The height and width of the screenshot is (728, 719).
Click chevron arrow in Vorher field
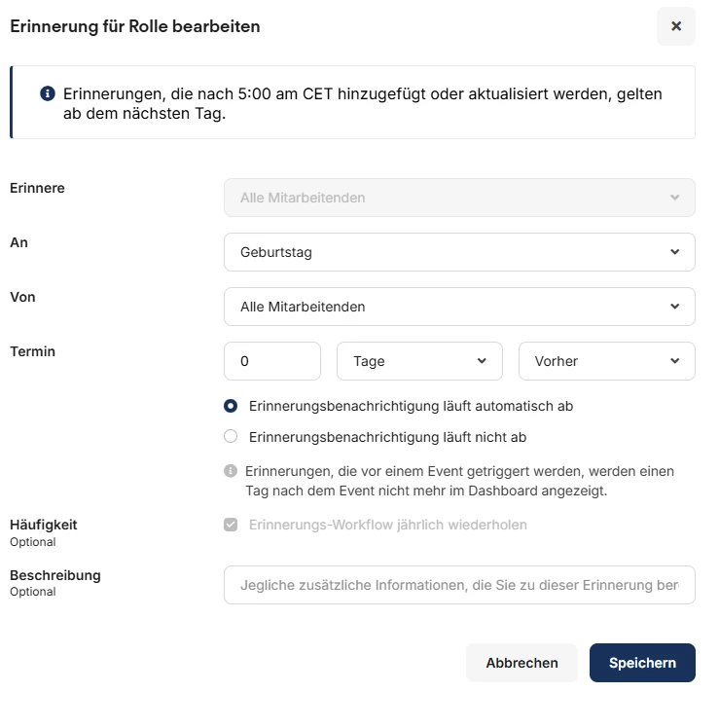(675, 361)
